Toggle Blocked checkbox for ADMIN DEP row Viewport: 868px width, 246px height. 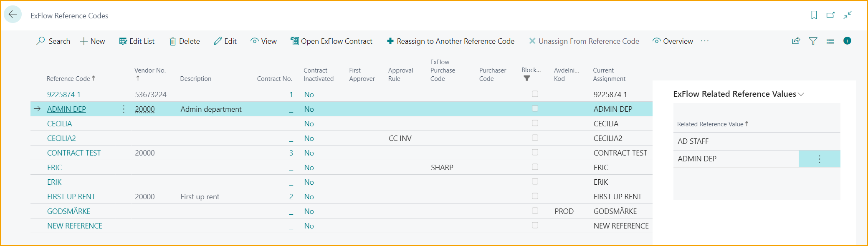[535, 108]
